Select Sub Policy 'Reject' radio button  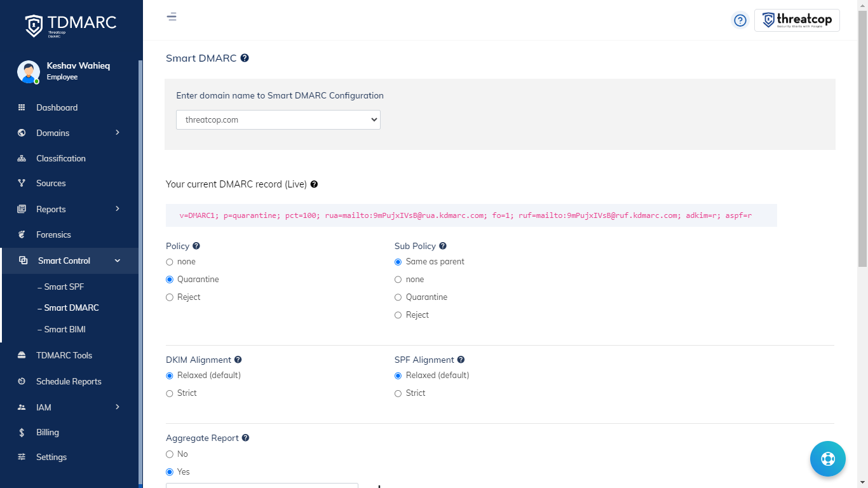398,315
